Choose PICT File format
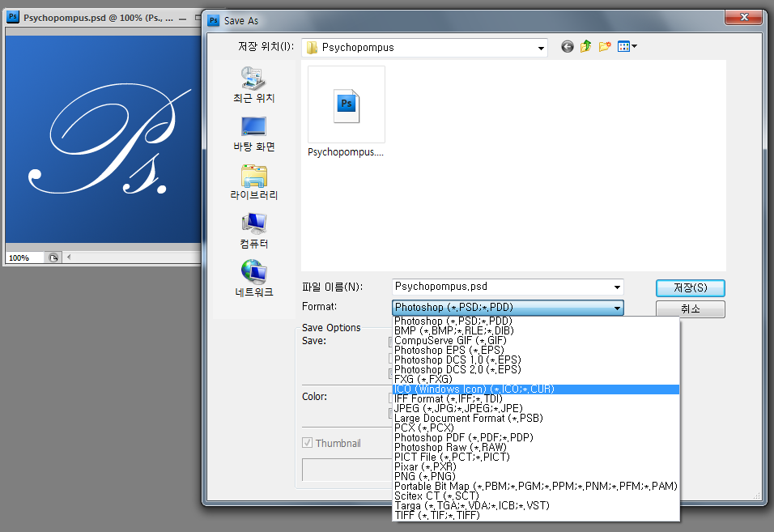The height and width of the screenshot is (532, 774). point(536,457)
